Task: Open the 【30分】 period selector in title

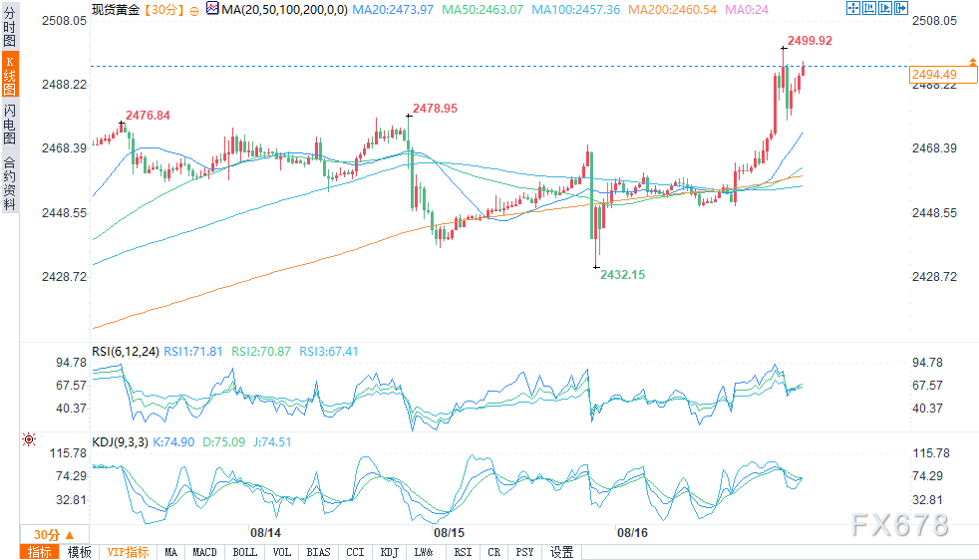Action: (163, 10)
